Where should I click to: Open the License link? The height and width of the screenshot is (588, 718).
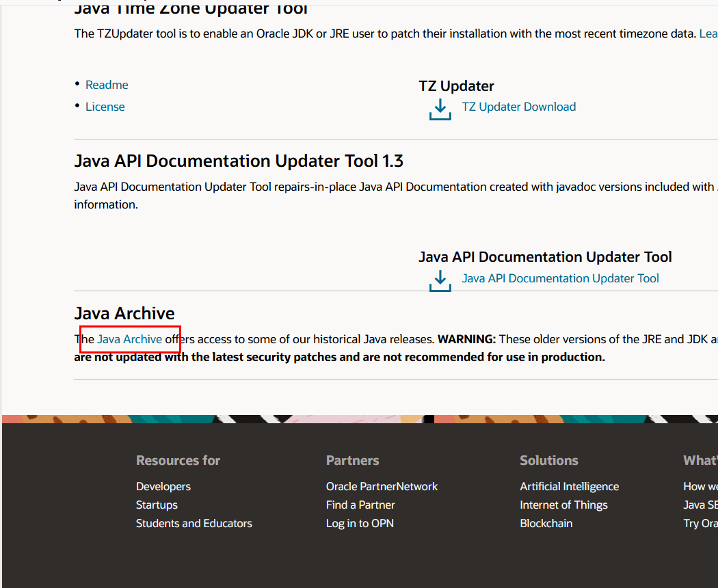(105, 107)
